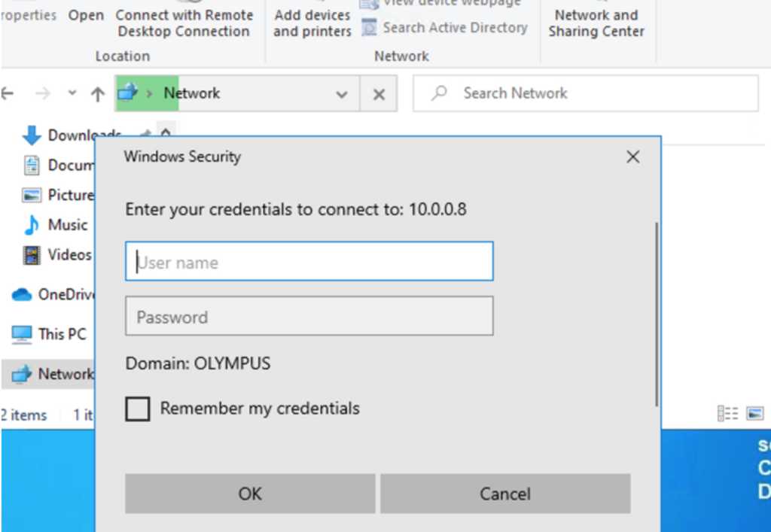
Task: Open recent locations dropdown arrow
Action: coord(72,93)
